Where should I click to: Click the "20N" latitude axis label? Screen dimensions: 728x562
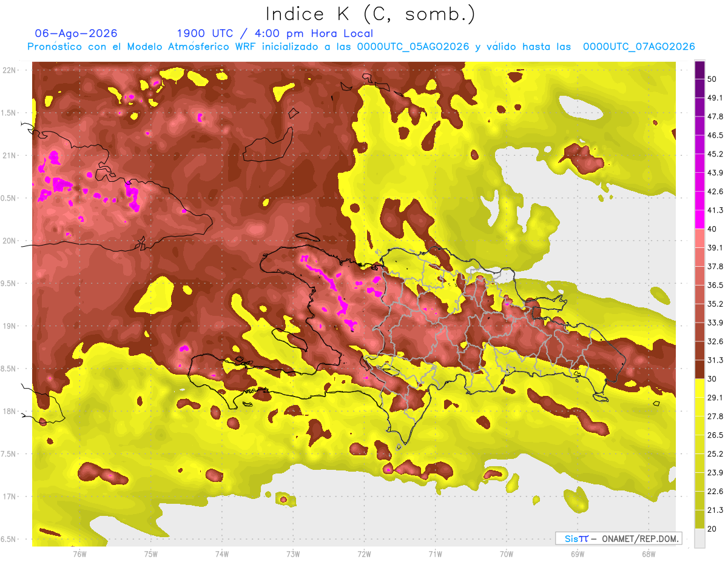(8, 241)
